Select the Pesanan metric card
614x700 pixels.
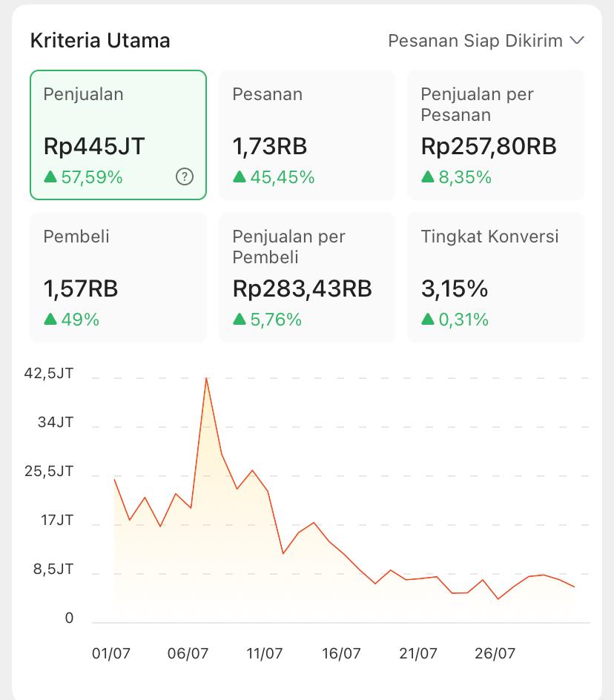(x=307, y=135)
